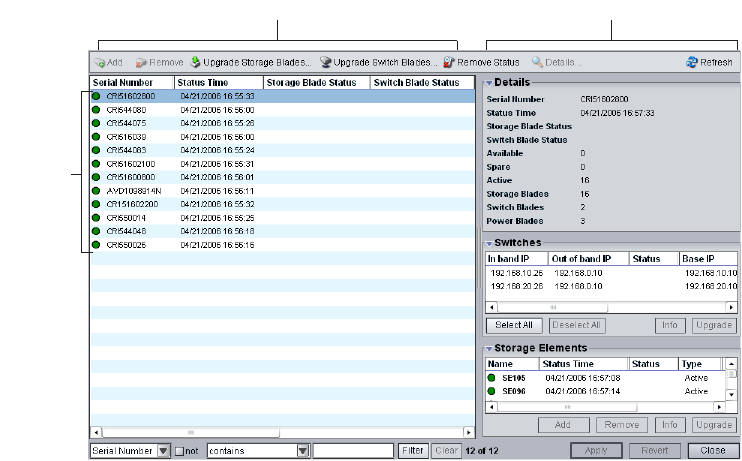Collapse the Details section
Screen dimensions: 742x461
pos(489,82)
